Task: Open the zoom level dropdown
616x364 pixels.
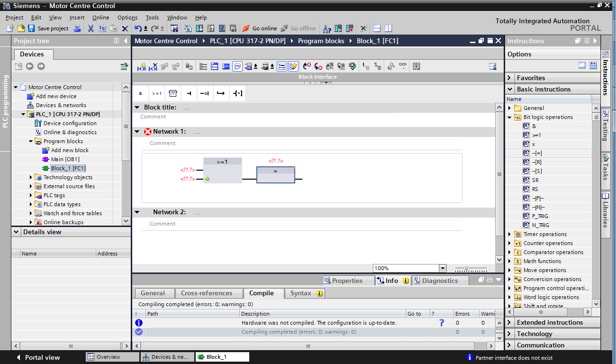Action: click(443, 268)
